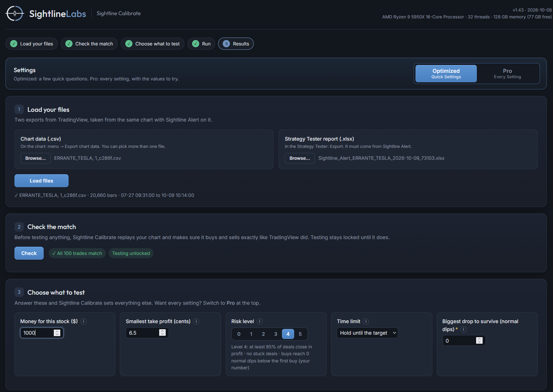Select risk level 4
Viewport: 553px width, 392px height.
pos(288,334)
